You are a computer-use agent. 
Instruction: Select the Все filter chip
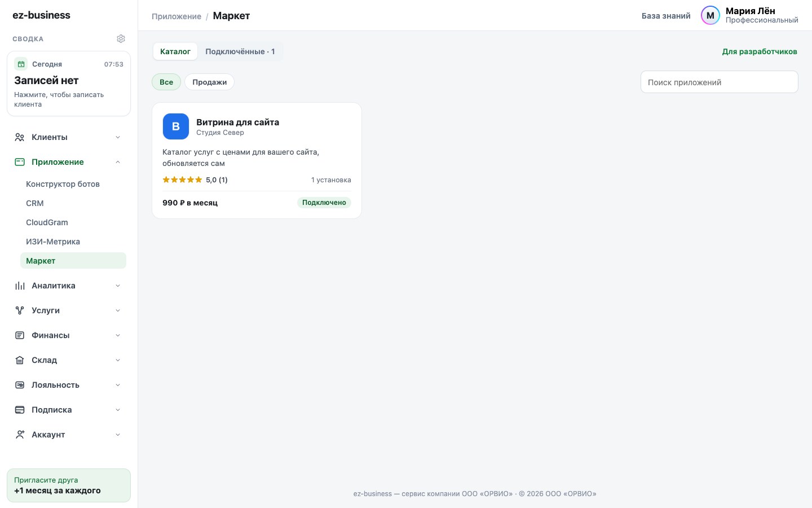(166, 82)
